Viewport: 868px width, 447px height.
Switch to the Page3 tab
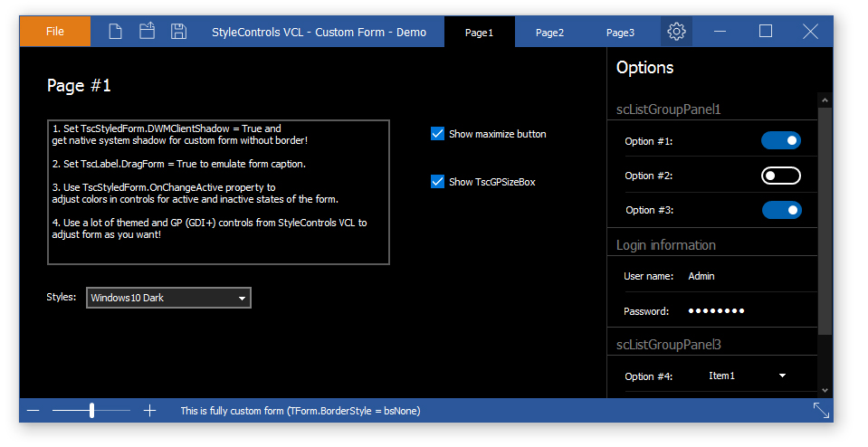(620, 32)
